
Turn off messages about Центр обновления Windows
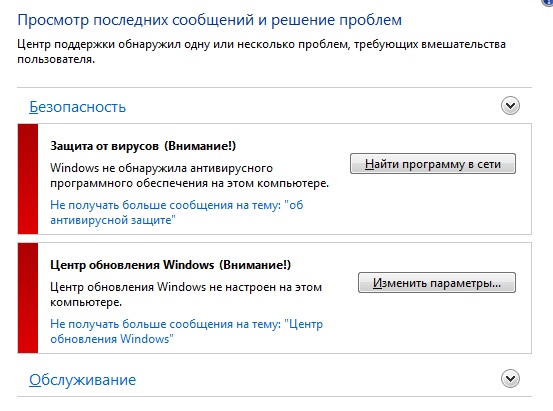(x=186, y=331)
